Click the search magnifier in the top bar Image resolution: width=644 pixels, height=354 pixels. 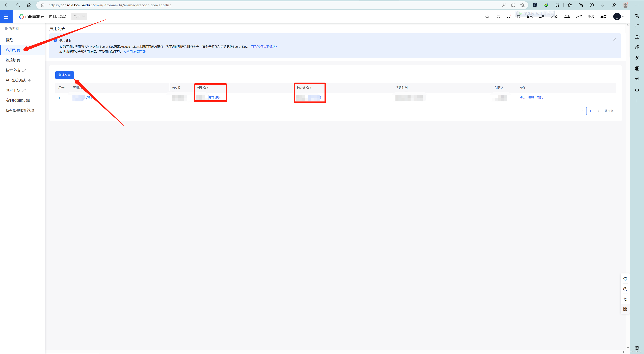(487, 16)
